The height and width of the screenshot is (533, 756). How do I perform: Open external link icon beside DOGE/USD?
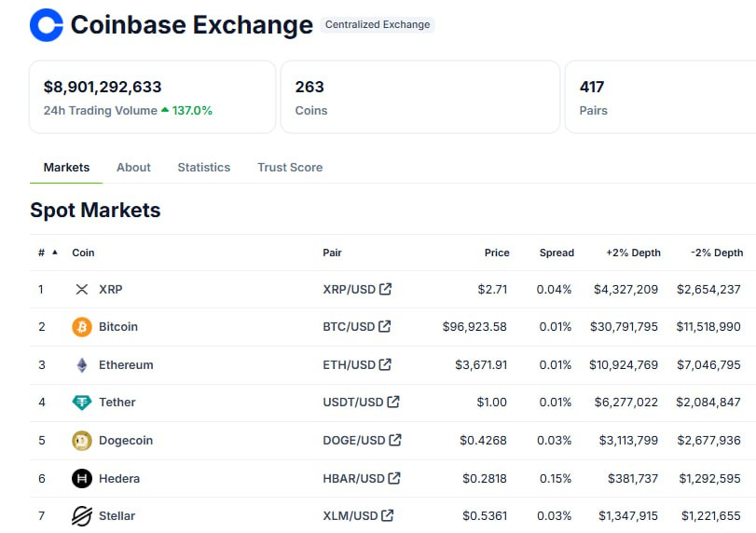click(395, 440)
